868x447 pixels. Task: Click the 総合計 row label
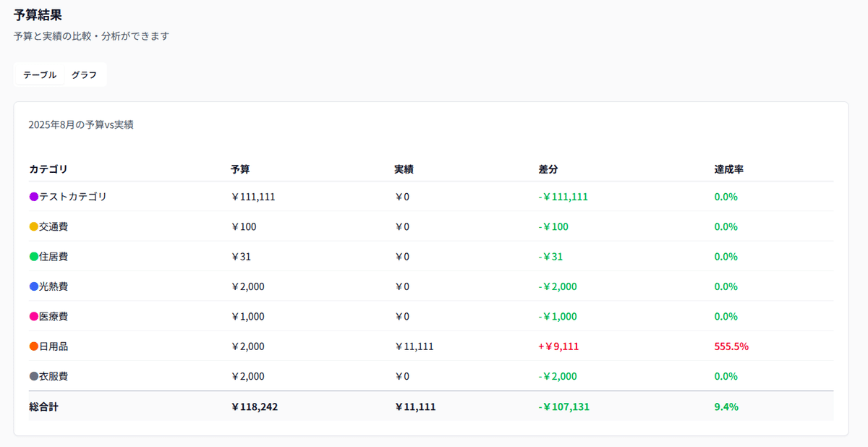43,406
